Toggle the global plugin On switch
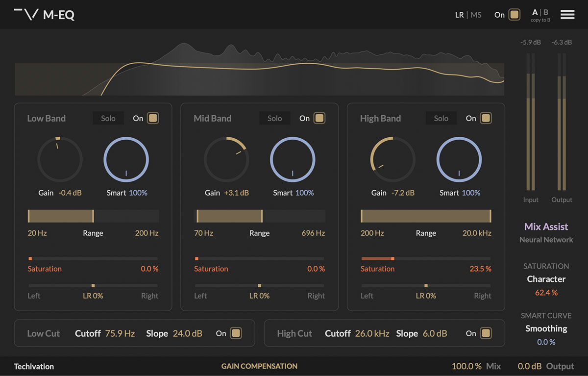Image resolution: width=588 pixels, height=376 pixels. (514, 15)
